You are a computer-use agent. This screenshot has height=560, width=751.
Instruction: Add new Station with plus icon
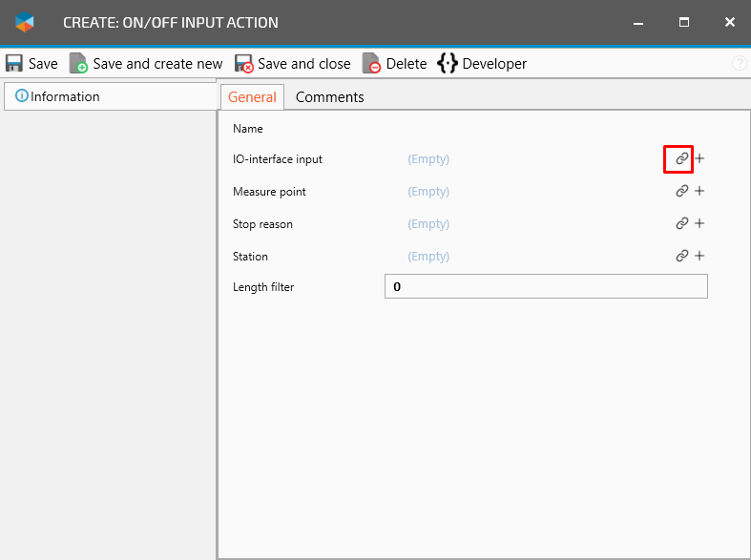(x=699, y=257)
